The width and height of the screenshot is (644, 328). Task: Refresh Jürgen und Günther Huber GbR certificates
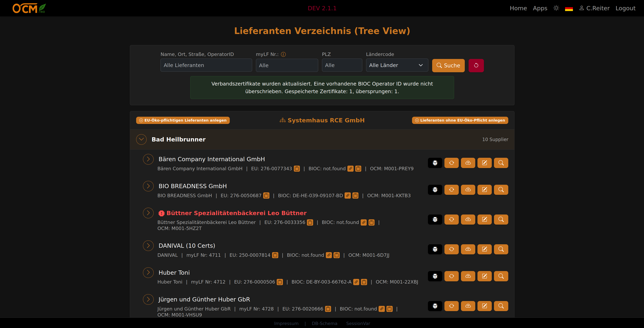pos(451,306)
